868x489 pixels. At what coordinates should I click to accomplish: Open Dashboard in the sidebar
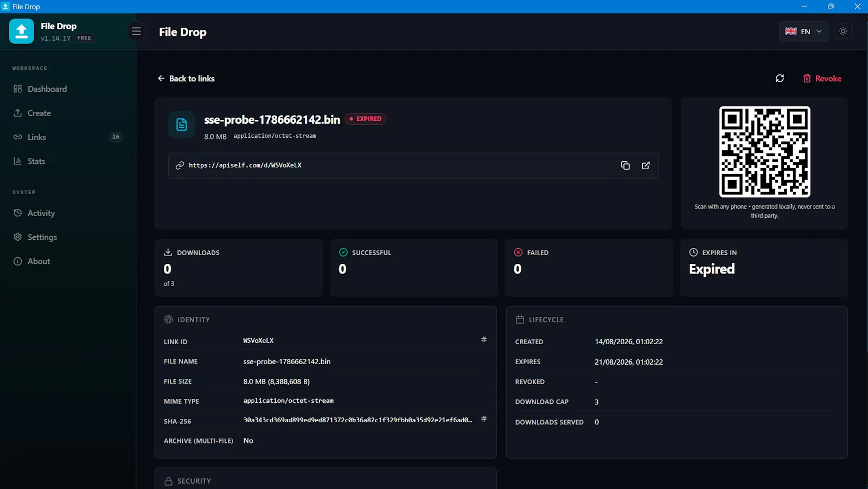[x=68, y=89]
